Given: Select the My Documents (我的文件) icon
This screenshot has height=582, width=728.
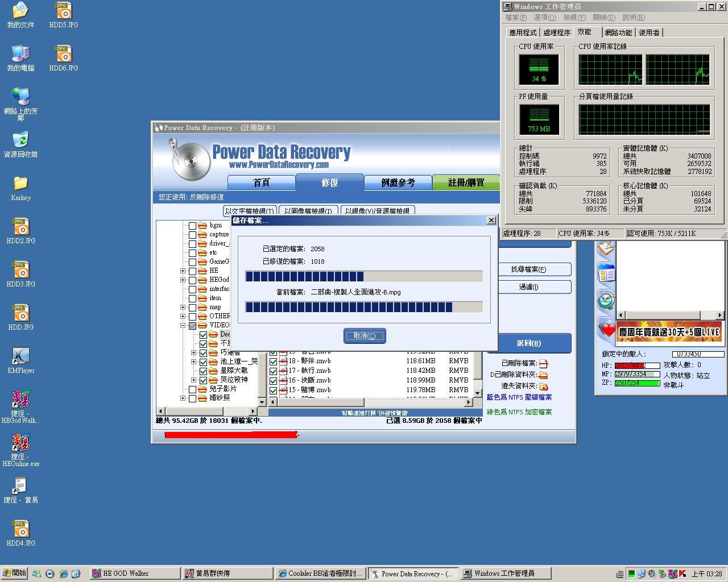Looking at the screenshot, I should click(x=20, y=15).
